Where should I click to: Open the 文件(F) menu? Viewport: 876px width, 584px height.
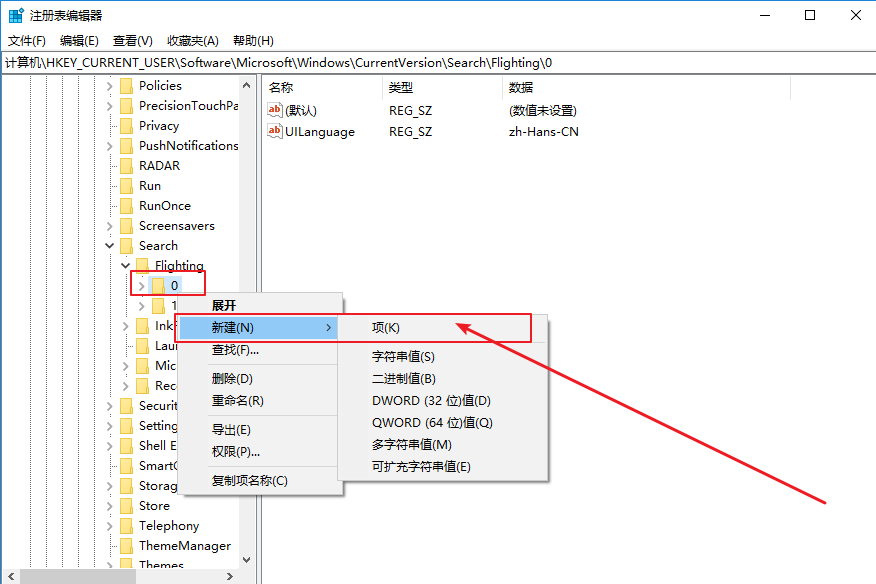pyautogui.click(x=27, y=41)
